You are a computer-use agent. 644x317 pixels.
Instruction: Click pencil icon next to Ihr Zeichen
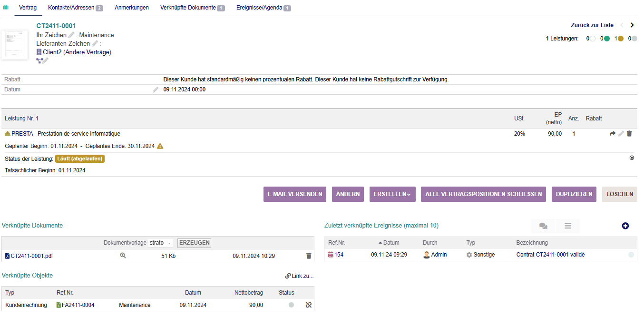71,35
